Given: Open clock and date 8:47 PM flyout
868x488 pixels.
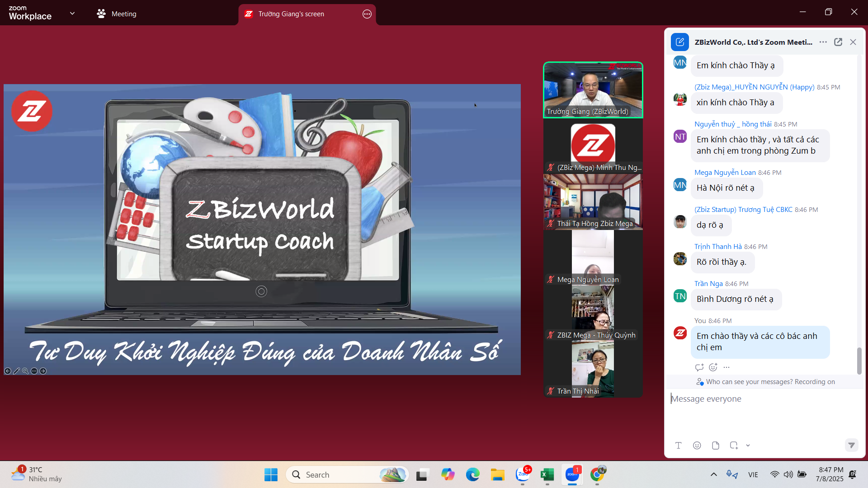Looking at the screenshot, I should coord(830,474).
